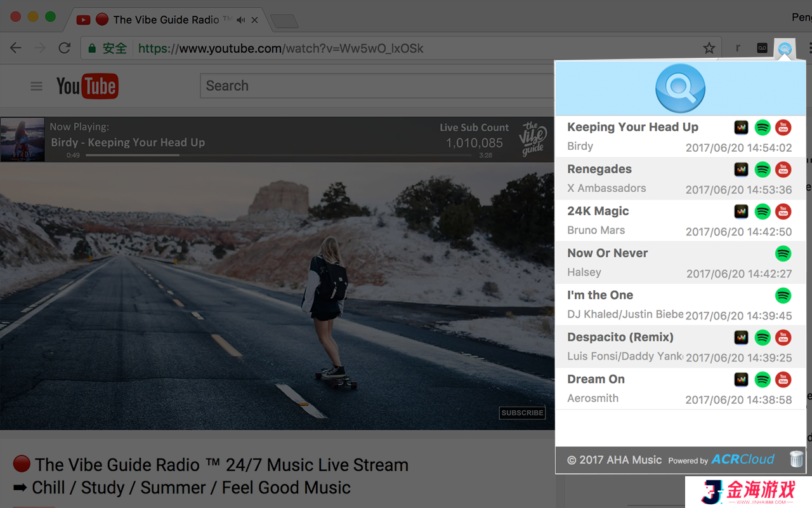Mute the tab using the speaker icon
812x508 pixels.
[x=240, y=20]
